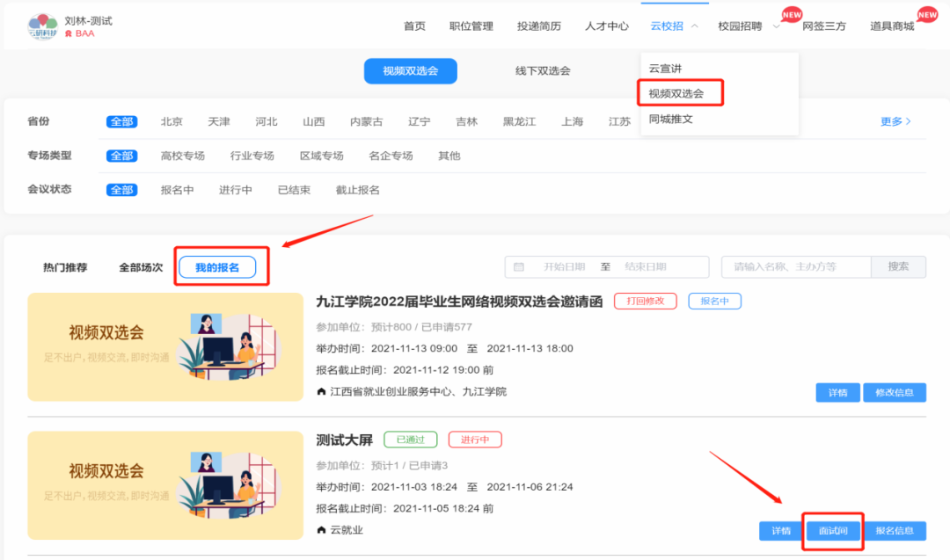Select 全部 in the 省份 filter
The image size is (950, 560).
pyautogui.click(x=122, y=122)
